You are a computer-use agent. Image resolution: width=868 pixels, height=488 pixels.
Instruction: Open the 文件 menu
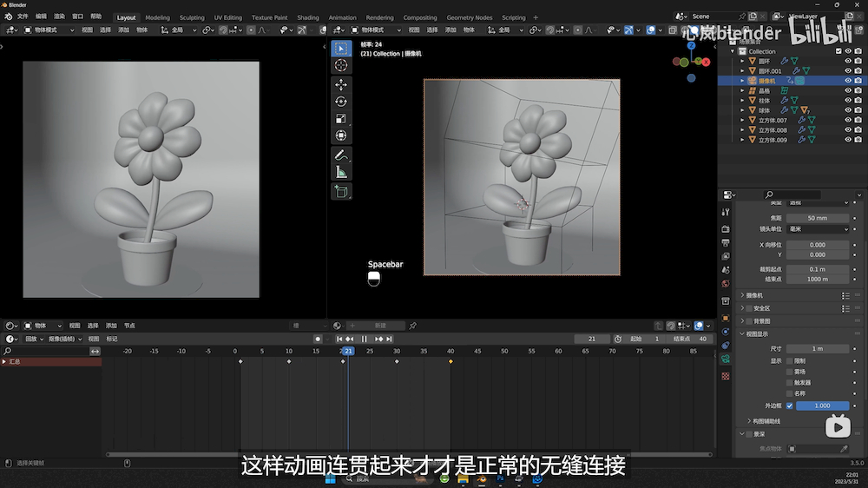click(23, 16)
